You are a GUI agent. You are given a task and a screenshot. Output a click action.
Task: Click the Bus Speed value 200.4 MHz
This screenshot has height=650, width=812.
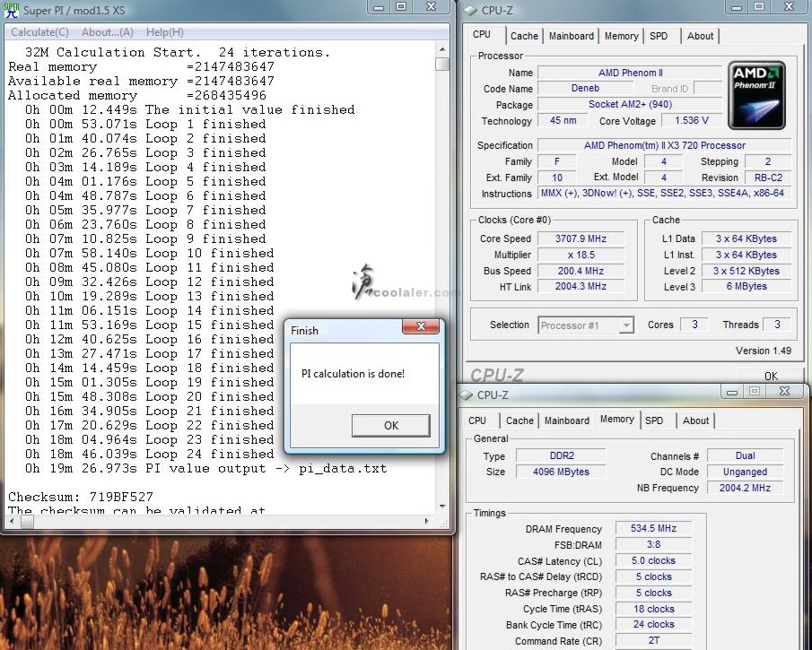581,271
